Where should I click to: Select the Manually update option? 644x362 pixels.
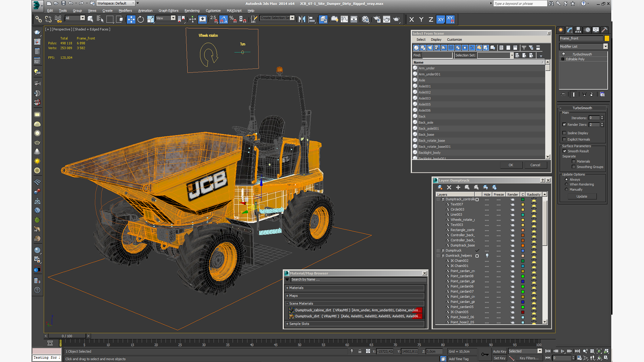point(567,189)
